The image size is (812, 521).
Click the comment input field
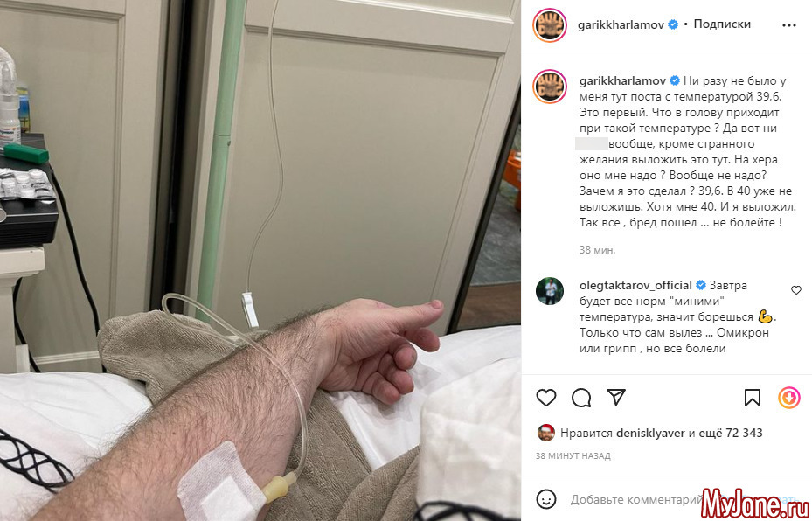tap(637, 500)
